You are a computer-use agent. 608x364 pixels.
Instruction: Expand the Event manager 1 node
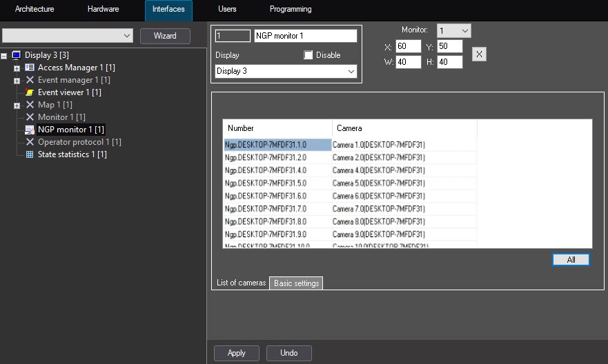tap(17, 81)
